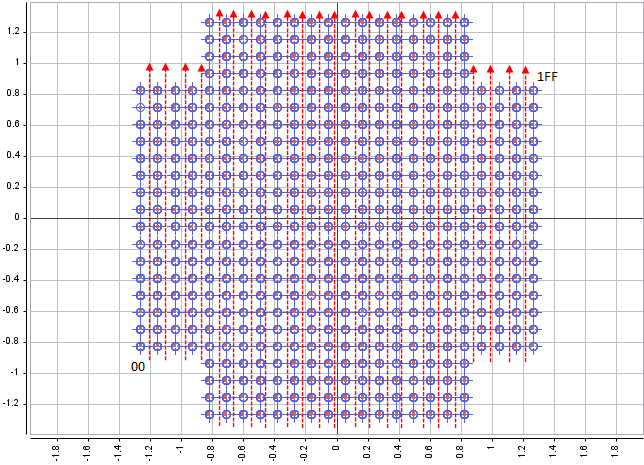This screenshot has width=644, height=465.
Task: Click the 1.2 tick label on vertical axis
Action: 14,32
